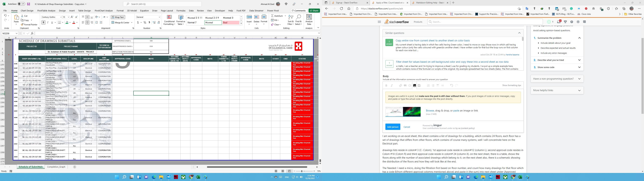Image resolution: width=644 pixels, height=181 pixels.
Task: Apply the red font color
Action: [74, 22]
